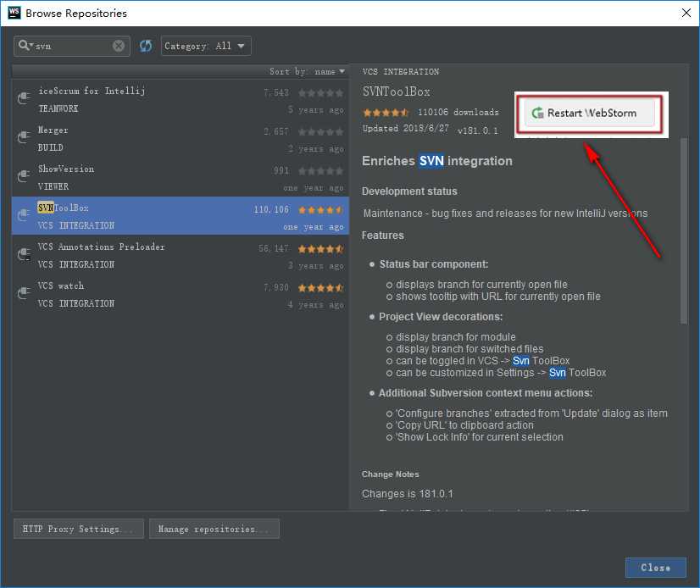The height and width of the screenshot is (588, 700).
Task: Select the ShowVersion plugin icon
Action: pyautogui.click(x=24, y=176)
